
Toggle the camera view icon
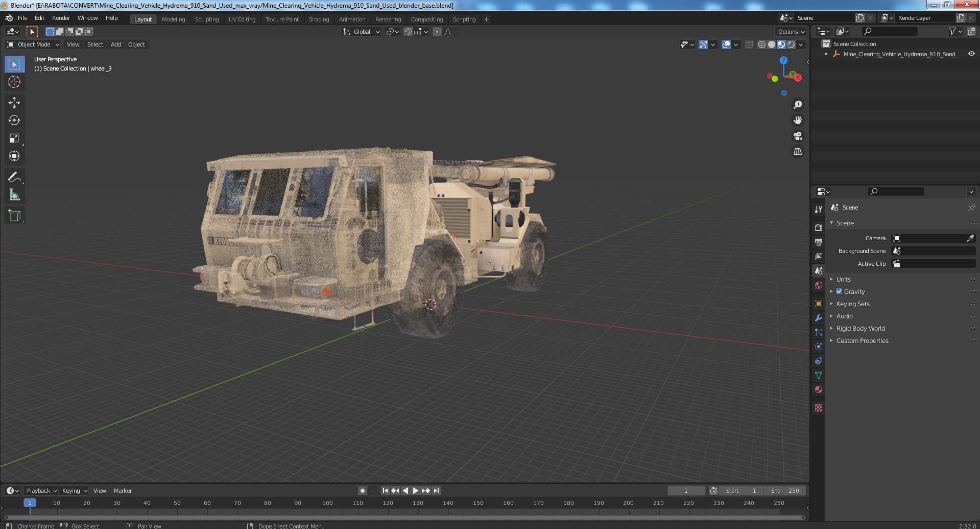(797, 136)
